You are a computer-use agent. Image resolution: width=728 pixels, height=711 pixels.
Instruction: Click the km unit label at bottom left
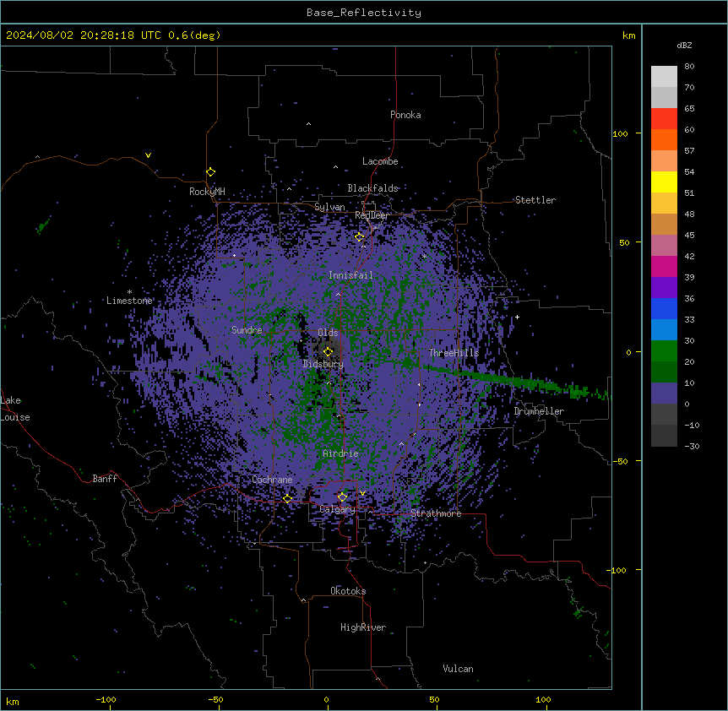pos(13,702)
